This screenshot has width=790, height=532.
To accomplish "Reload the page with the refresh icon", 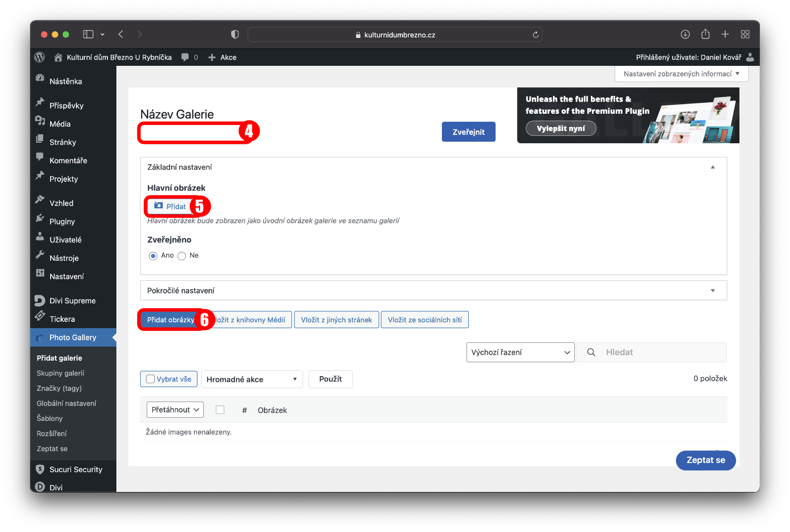I will pos(536,35).
